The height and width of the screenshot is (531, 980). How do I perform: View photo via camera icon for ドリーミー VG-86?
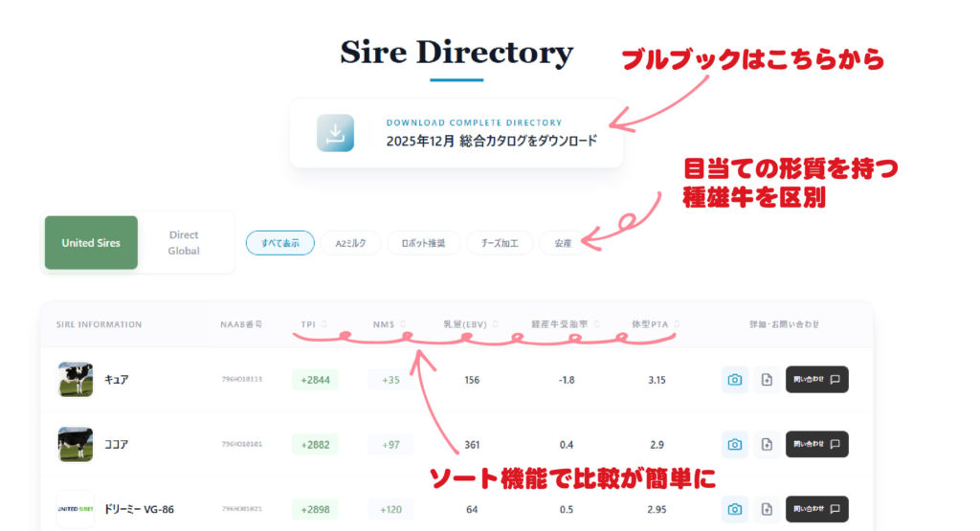point(734,509)
